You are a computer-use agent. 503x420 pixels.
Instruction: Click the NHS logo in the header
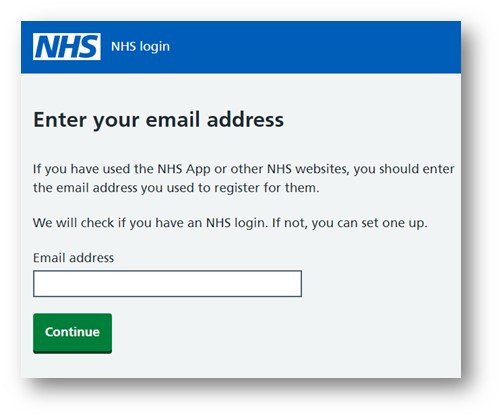tap(67, 46)
